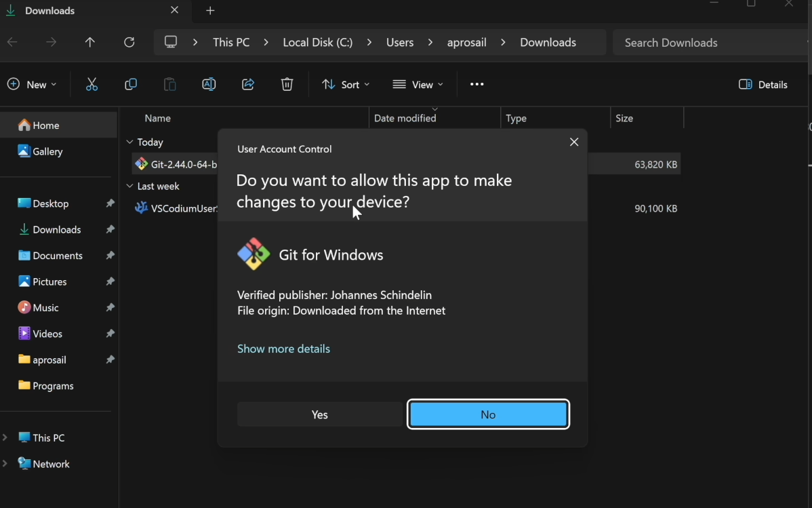This screenshot has height=508, width=812.
Task: Collapse the Last week group
Action: point(129,186)
